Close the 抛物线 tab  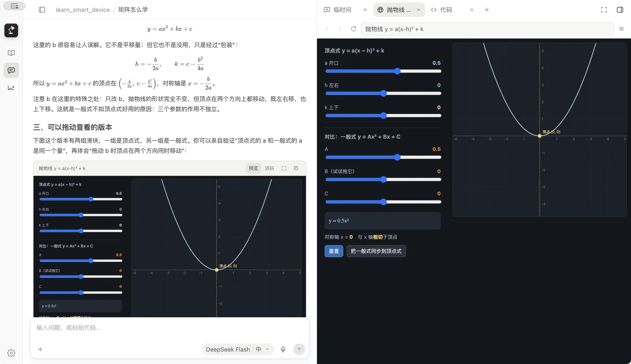point(418,10)
